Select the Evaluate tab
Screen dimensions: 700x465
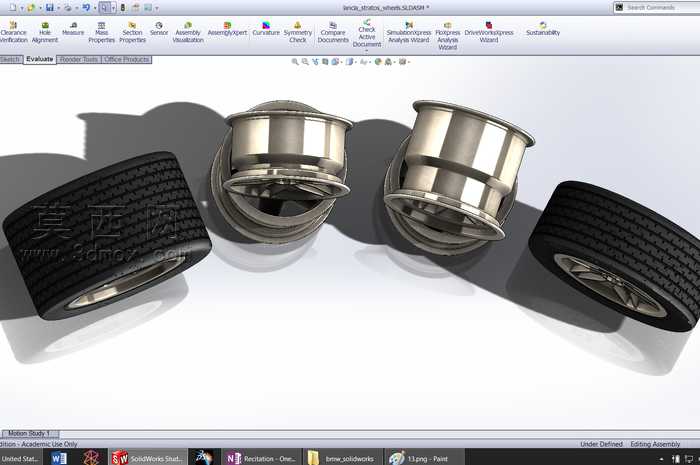pyautogui.click(x=40, y=59)
